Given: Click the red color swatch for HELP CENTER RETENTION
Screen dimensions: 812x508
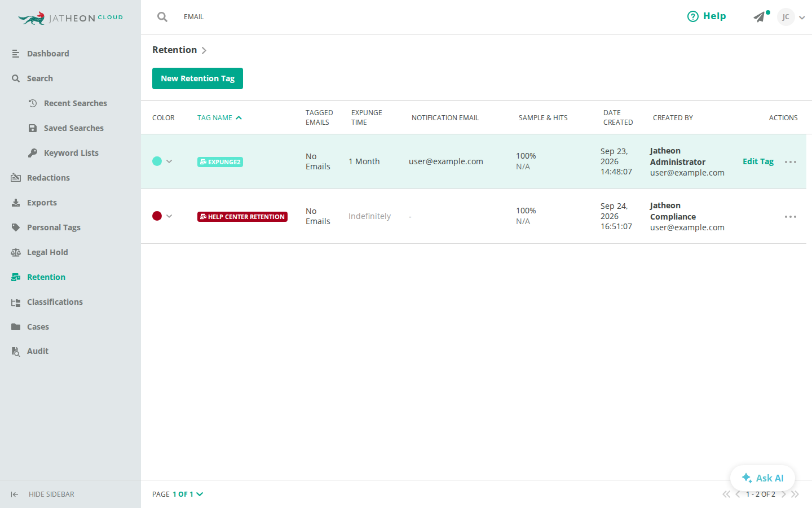Looking at the screenshot, I should [157, 216].
